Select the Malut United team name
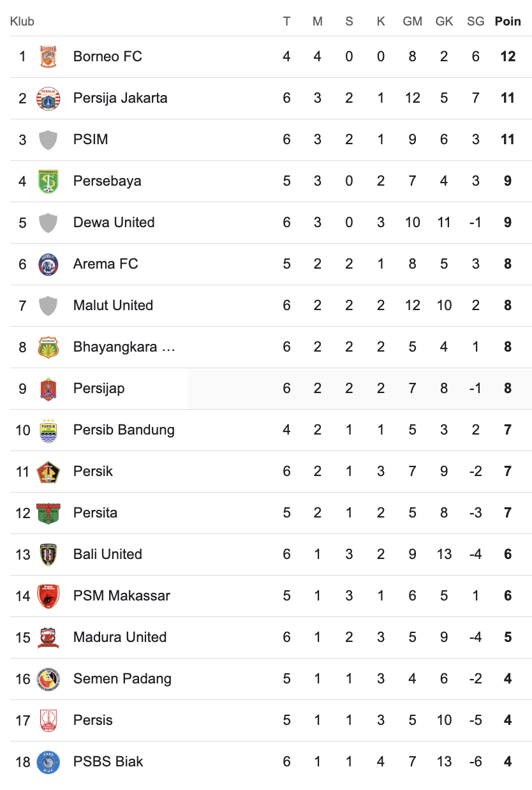The width and height of the screenshot is (532, 790). coord(113,306)
